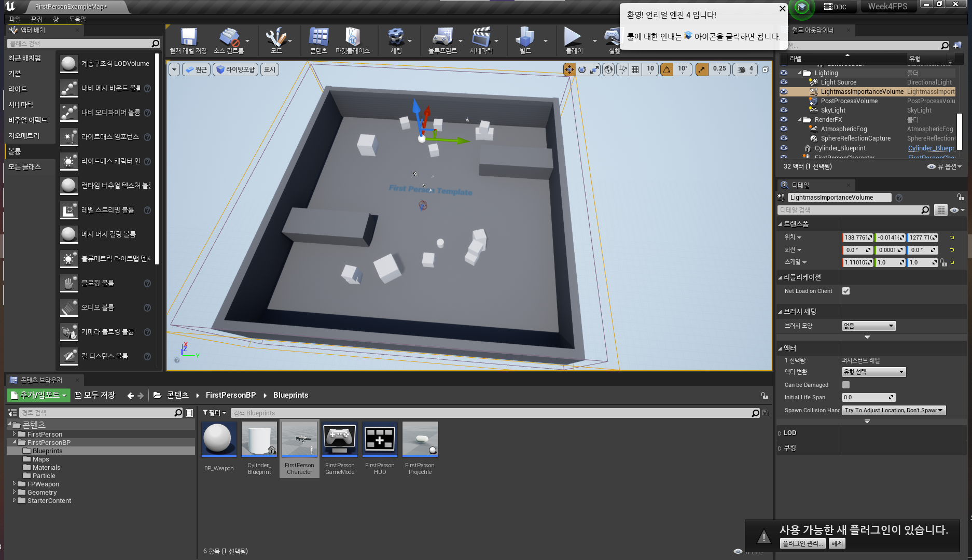The height and width of the screenshot is (560, 972).
Task: Hide the AtmosphericFog eye icon
Action: click(x=784, y=129)
